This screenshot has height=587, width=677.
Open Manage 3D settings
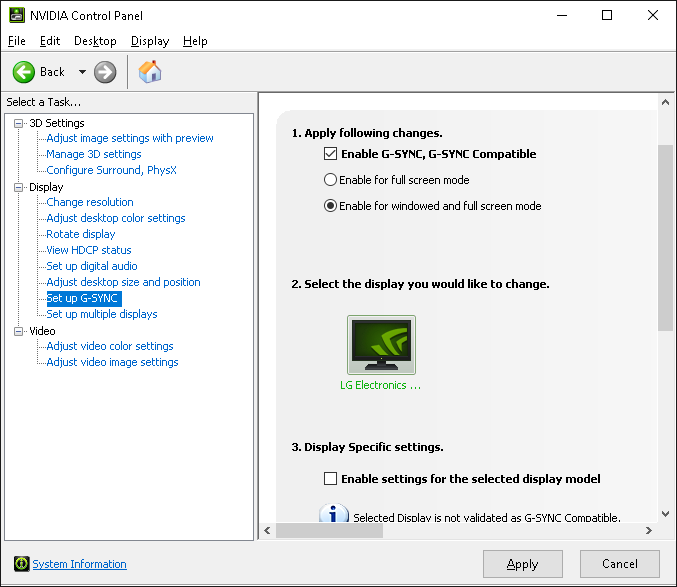coord(94,154)
